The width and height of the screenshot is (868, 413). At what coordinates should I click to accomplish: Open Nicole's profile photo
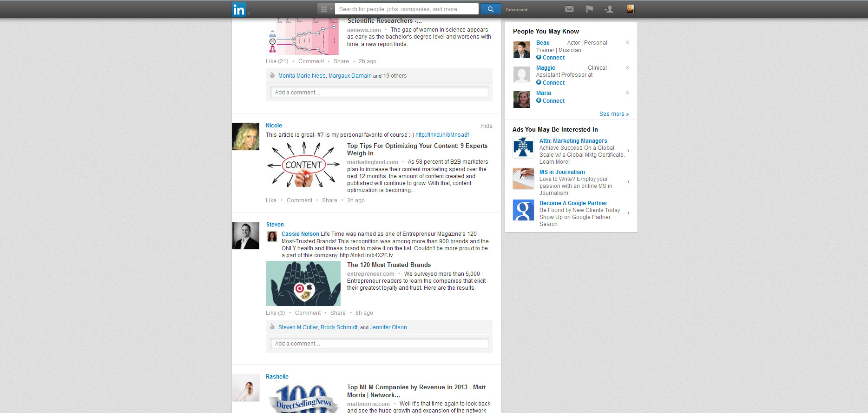click(x=245, y=136)
